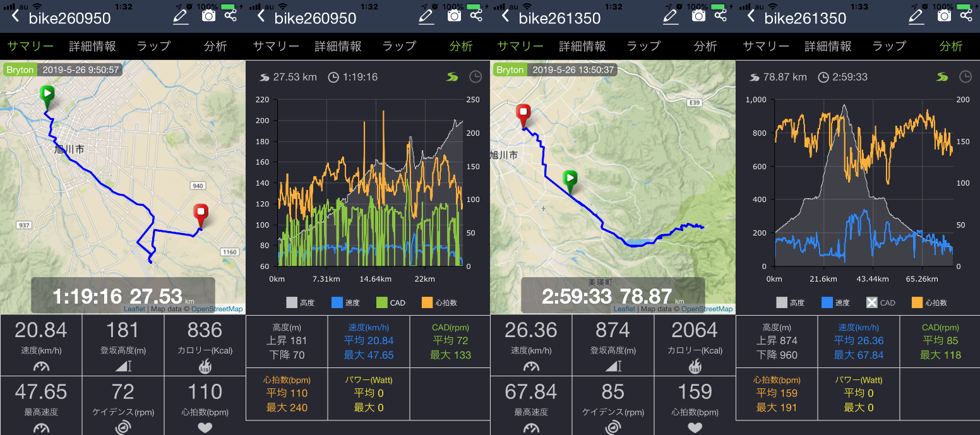Hide 高度 series in bike261350 chart legend

(x=782, y=302)
